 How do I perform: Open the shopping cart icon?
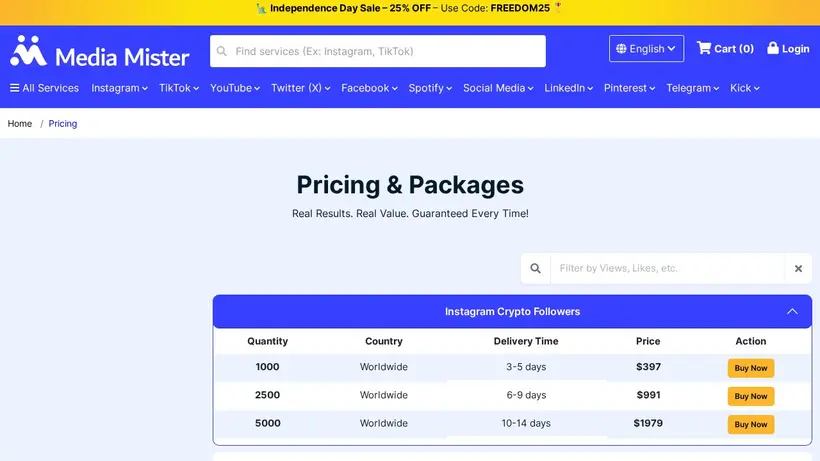704,48
